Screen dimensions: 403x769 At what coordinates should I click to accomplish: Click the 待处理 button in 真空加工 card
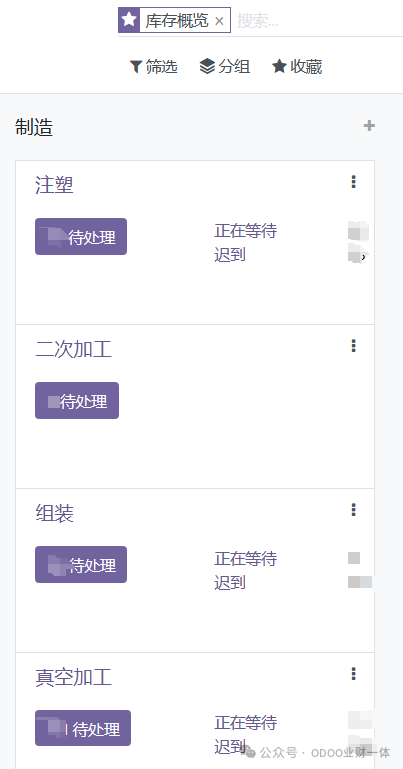[x=83, y=728]
